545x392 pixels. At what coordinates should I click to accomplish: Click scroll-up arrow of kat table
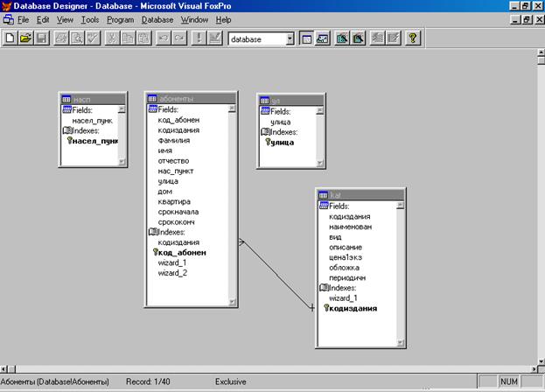coord(400,206)
